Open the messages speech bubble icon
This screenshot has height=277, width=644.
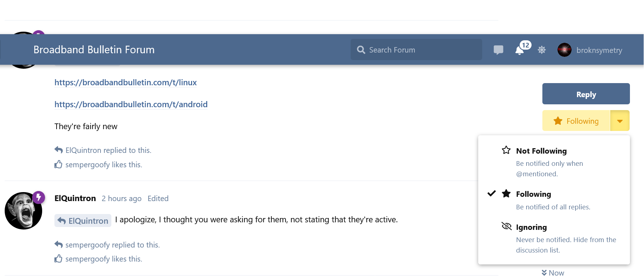pyautogui.click(x=498, y=50)
